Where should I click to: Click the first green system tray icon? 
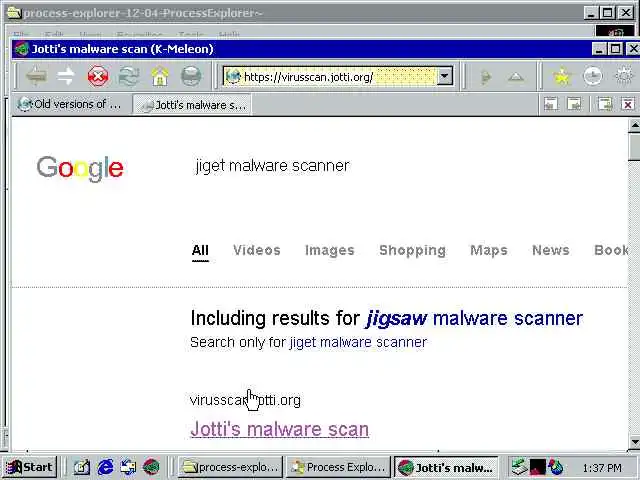point(519,467)
